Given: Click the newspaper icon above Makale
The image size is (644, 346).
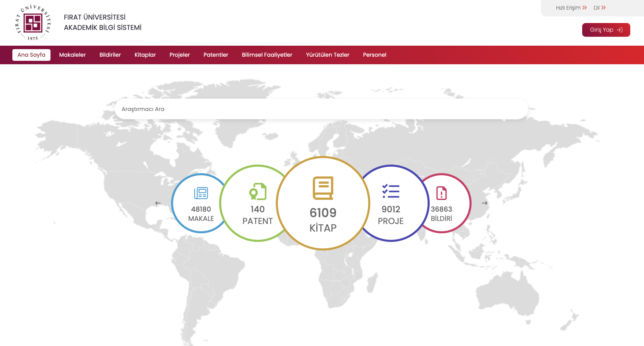Looking at the screenshot, I should [201, 193].
